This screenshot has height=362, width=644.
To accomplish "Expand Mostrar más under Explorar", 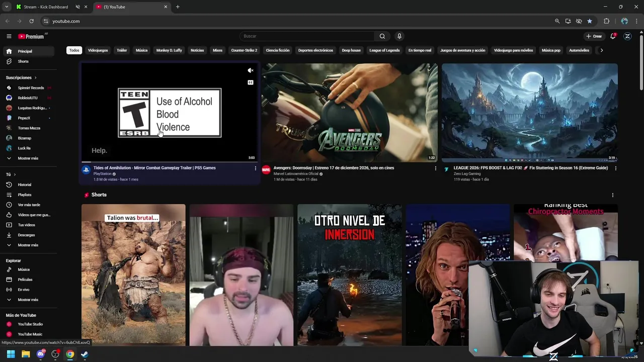I will (x=29, y=300).
